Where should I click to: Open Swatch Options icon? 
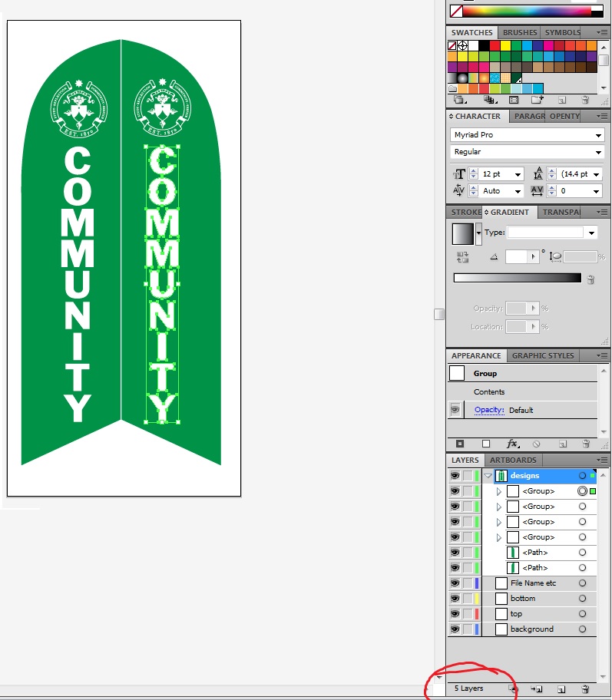coord(514,100)
